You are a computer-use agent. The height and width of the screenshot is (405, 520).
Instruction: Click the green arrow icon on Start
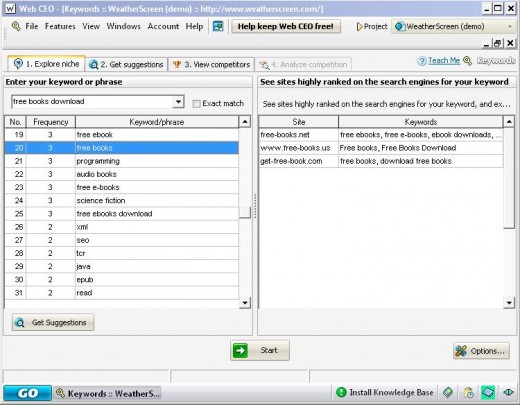[x=240, y=350]
